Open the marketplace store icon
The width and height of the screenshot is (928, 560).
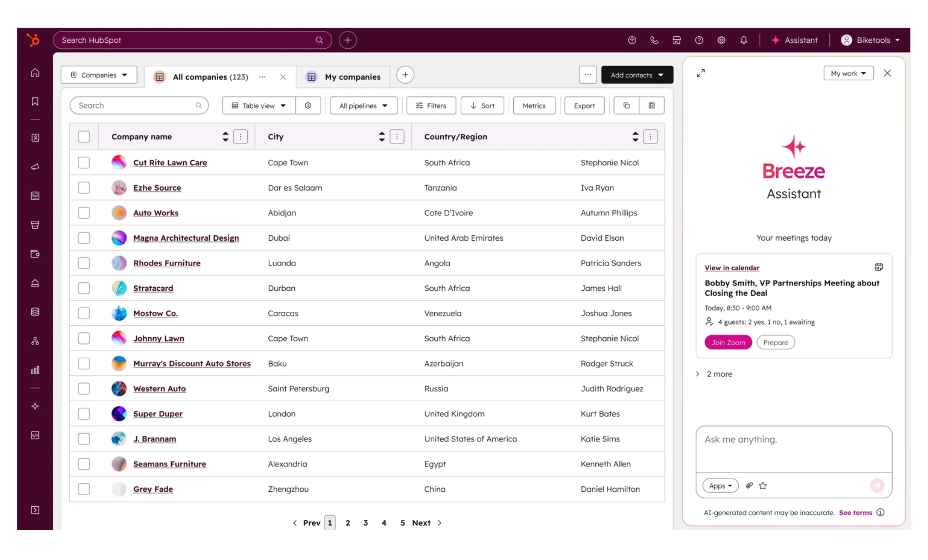coord(677,40)
